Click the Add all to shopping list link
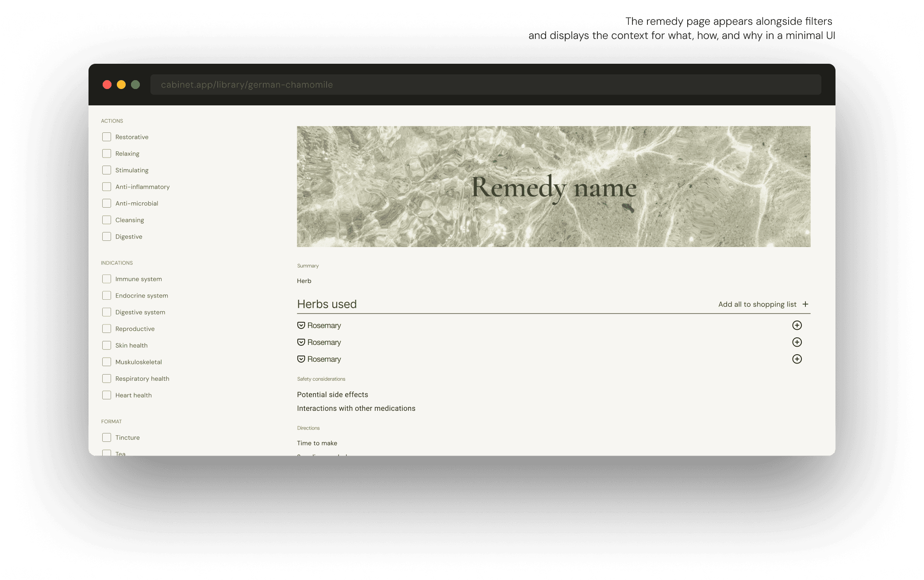924x580 pixels. click(757, 304)
